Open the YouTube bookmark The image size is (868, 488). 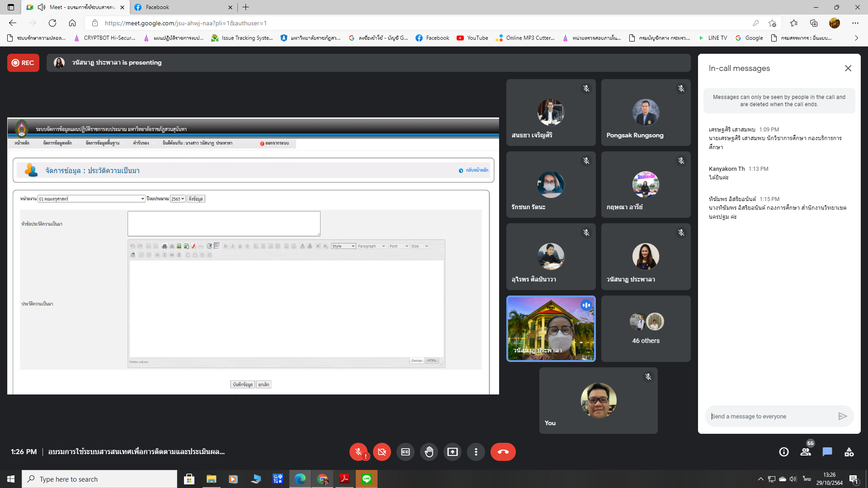point(472,38)
